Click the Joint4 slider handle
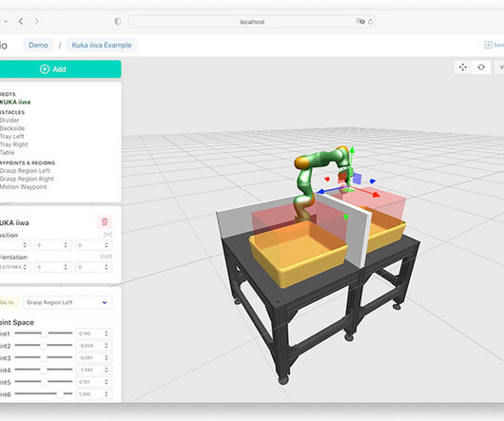 click(43, 370)
